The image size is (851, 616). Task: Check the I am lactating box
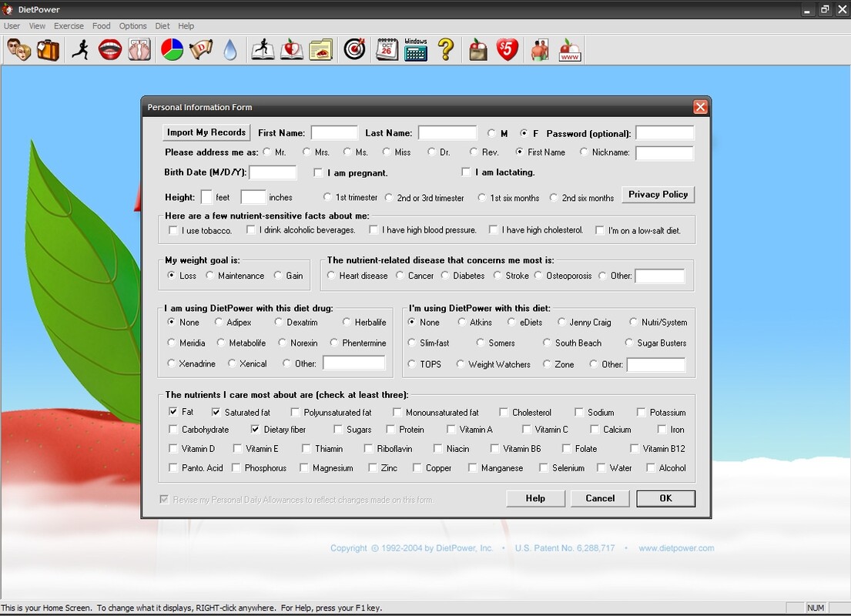[x=466, y=172]
